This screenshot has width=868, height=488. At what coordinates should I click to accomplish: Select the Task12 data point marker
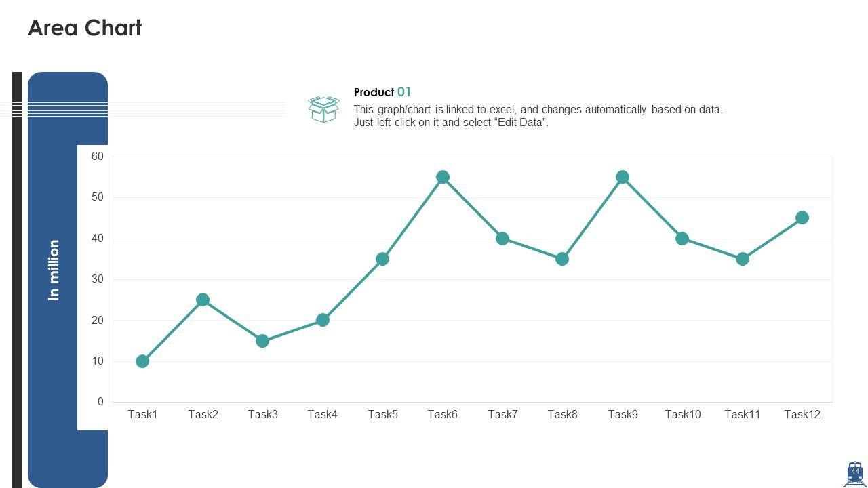pos(802,218)
